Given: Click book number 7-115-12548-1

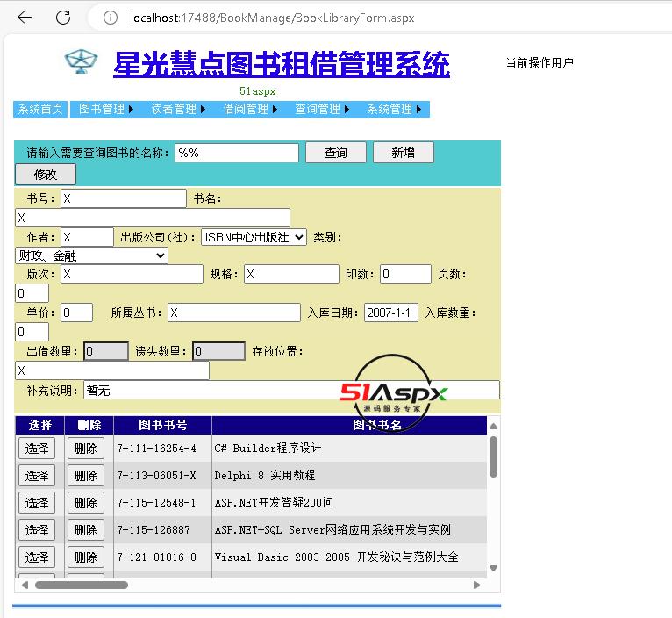Looking at the screenshot, I should point(156,503).
